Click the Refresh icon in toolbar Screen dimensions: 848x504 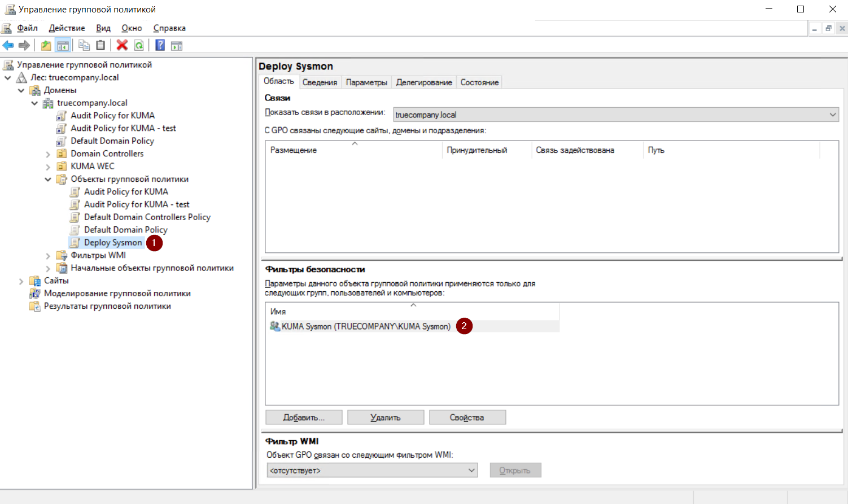(x=139, y=46)
